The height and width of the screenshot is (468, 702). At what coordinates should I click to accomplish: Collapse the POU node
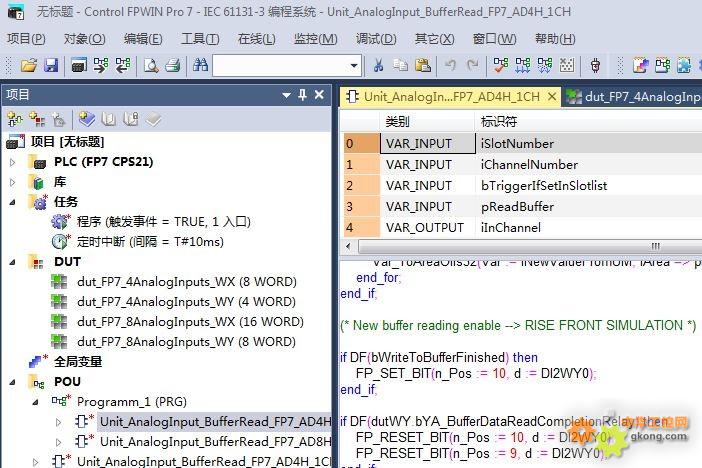point(13,382)
